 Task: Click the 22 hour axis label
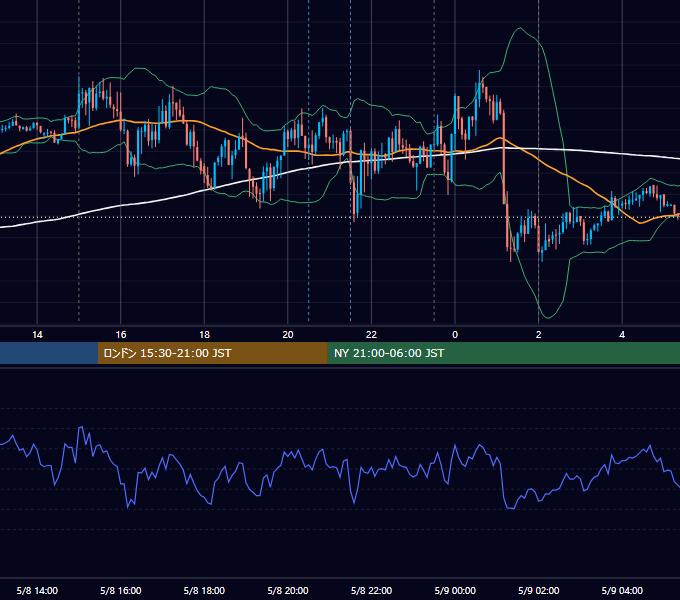(x=371, y=335)
